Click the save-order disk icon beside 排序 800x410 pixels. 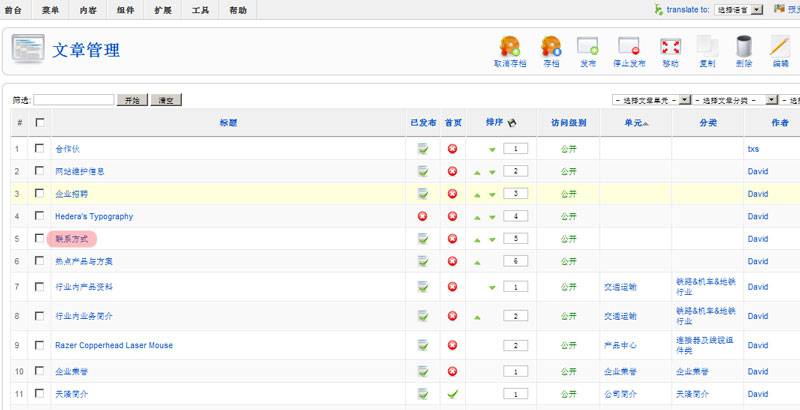[513, 123]
